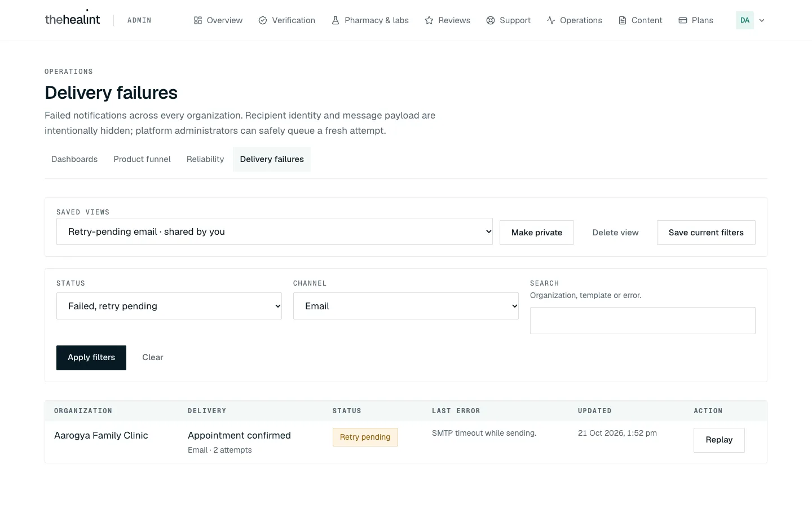Click the Content document icon
The height and width of the screenshot is (508, 812).
623,20
